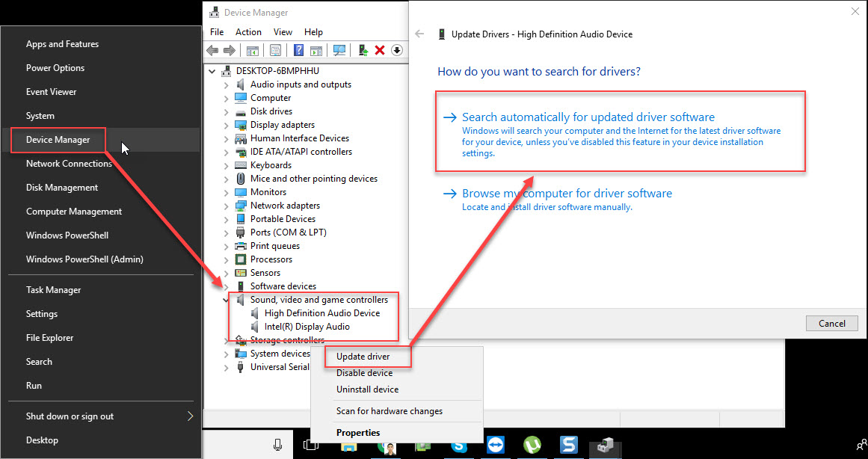Click the blue Help question mark icon
The image size is (868, 459).
coord(298,50)
